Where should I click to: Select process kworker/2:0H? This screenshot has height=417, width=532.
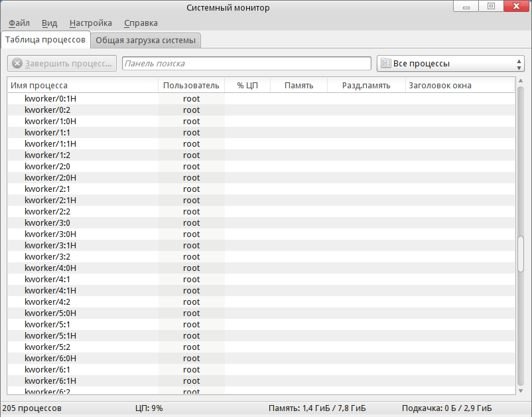(x=261, y=177)
